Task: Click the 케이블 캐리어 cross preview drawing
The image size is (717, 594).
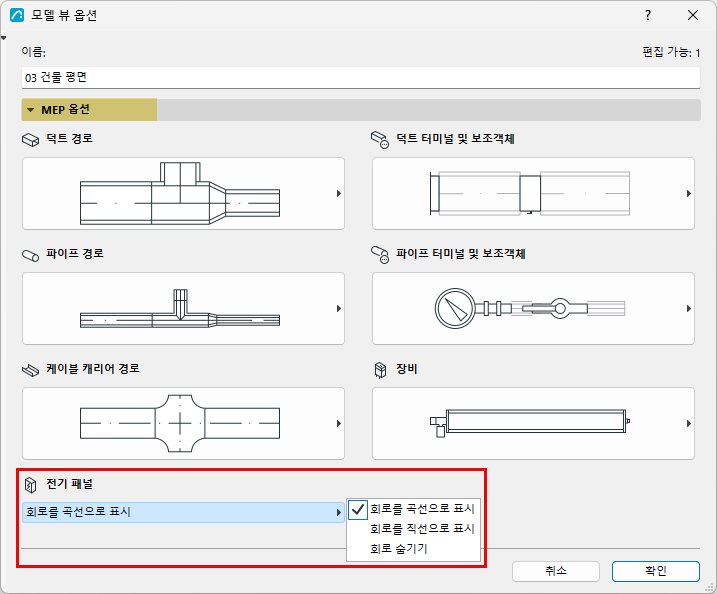Action: [180, 423]
